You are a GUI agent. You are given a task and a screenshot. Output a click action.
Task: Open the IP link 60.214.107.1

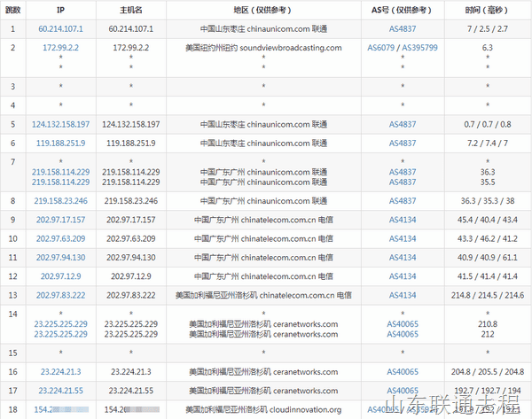coord(60,29)
